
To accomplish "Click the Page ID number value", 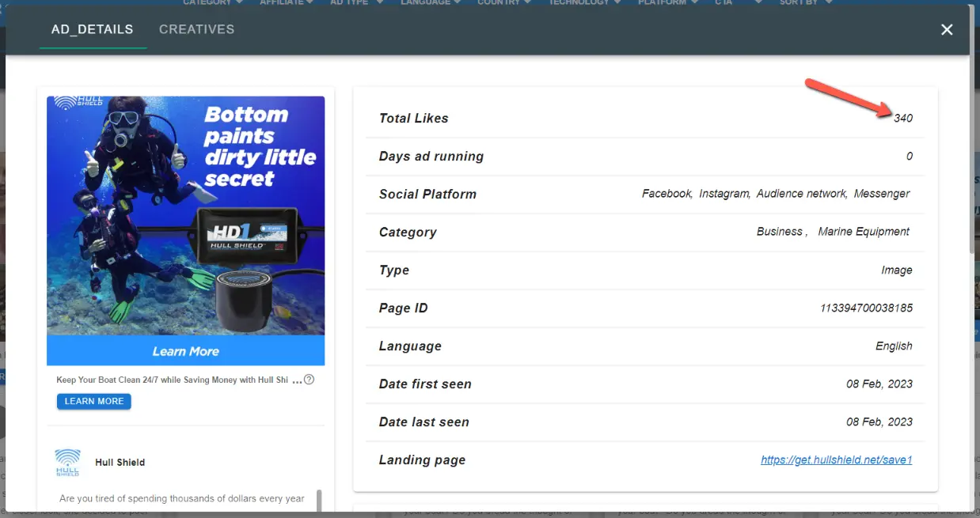I will [866, 308].
